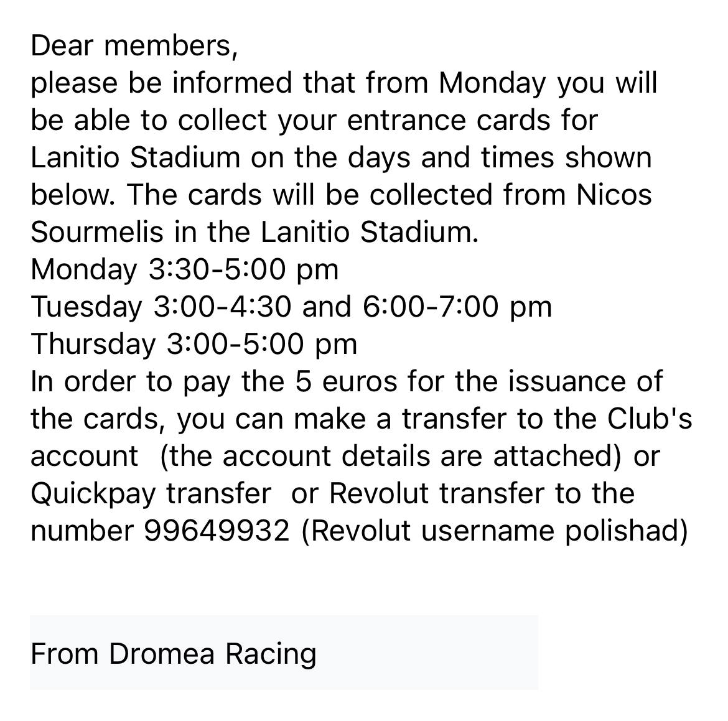728x721 pixels.
Task: Click the word 'Nicos' at line end
Action: [614, 195]
